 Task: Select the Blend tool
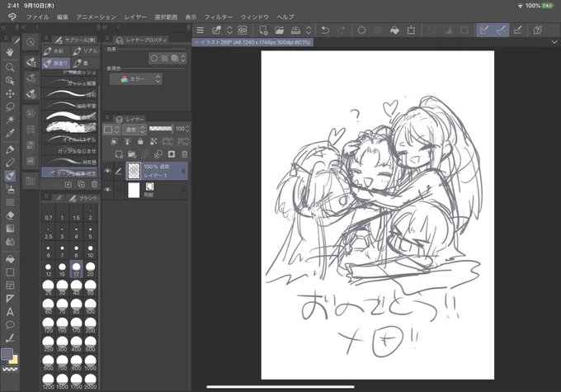10,242
